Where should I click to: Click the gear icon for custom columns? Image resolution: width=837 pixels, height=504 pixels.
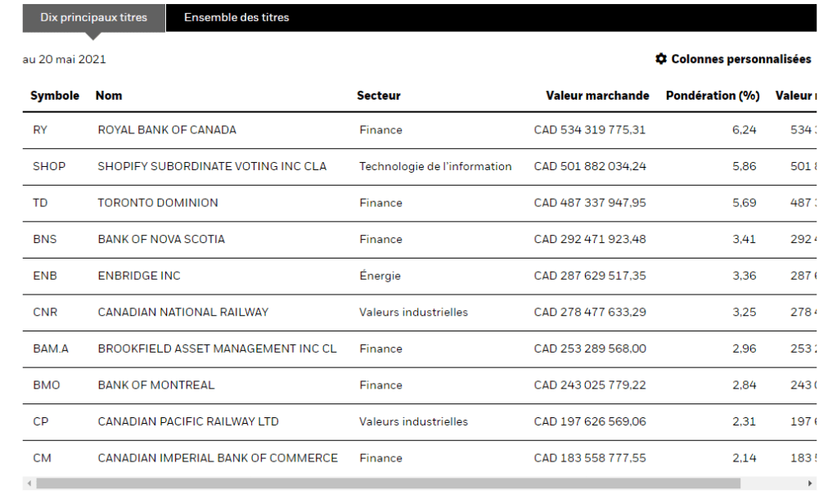point(661,59)
